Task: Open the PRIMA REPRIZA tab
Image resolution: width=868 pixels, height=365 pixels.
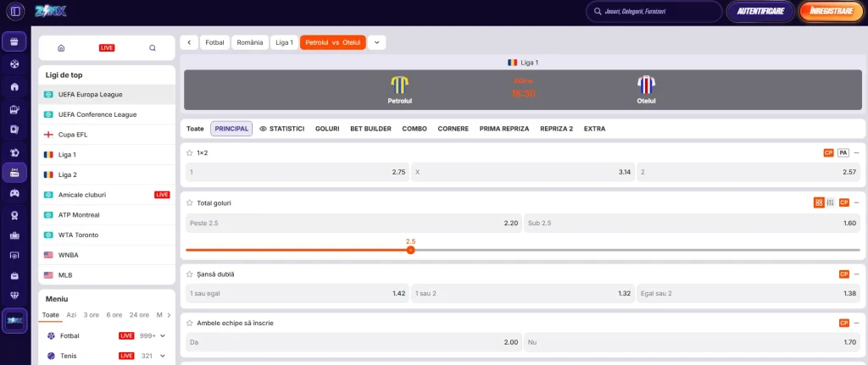Action: point(504,129)
